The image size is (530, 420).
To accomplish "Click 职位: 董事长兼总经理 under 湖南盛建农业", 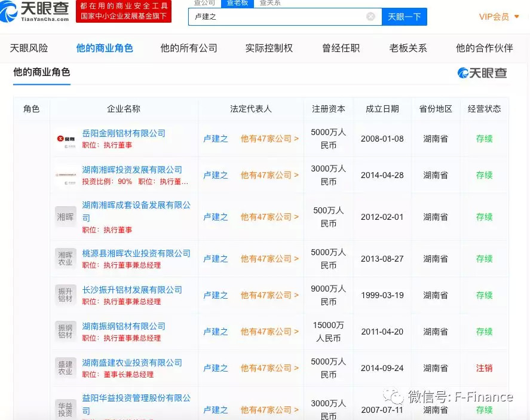I will click(x=118, y=375).
